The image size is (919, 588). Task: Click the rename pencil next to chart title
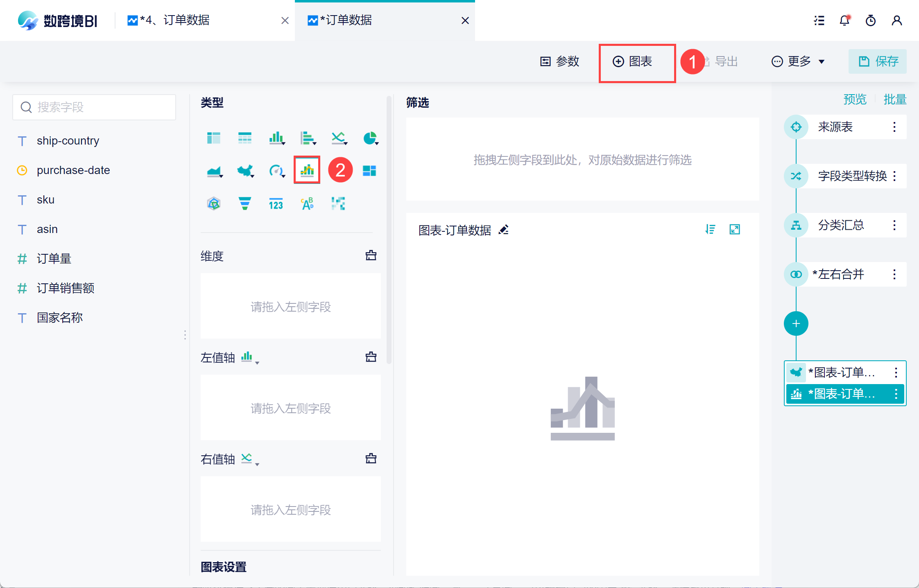click(504, 230)
